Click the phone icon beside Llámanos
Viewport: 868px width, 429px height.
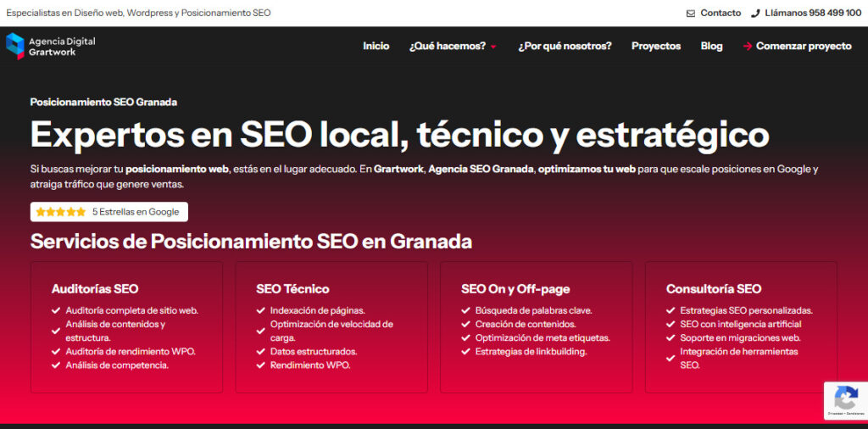coord(755,14)
